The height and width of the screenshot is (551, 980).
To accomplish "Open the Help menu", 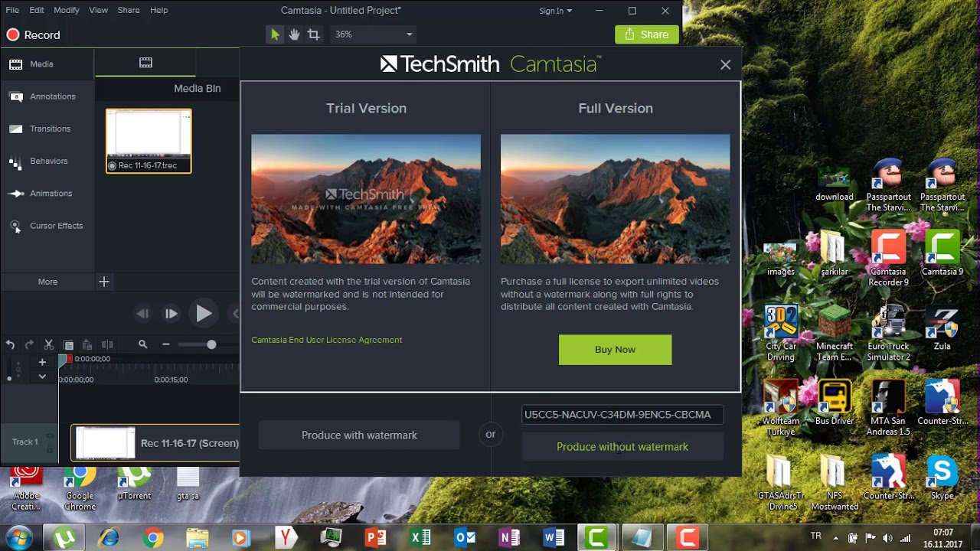I will [x=158, y=10].
